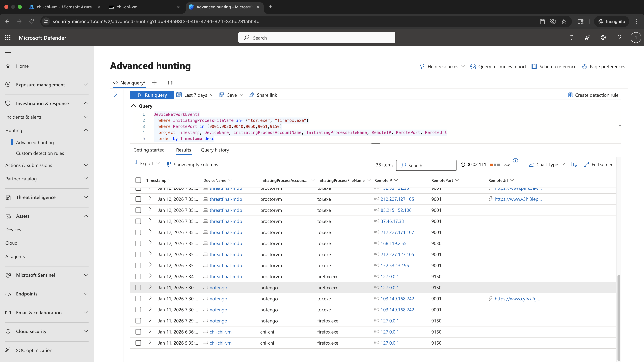Bookmark this page with the star icon
The image size is (644, 362).
pyautogui.click(x=564, y=21)
